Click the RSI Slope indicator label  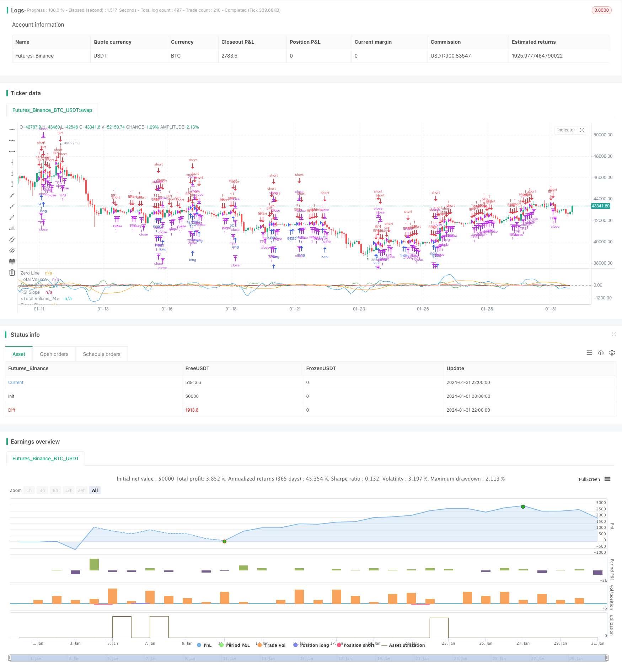[x=30, y=292]
